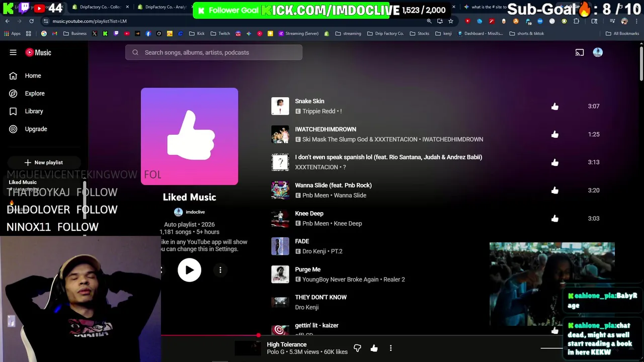Open Chrome extensions puzzle icon
Image resolution: width=644 pixels, height=362 pixels.
tap(577, 21)
